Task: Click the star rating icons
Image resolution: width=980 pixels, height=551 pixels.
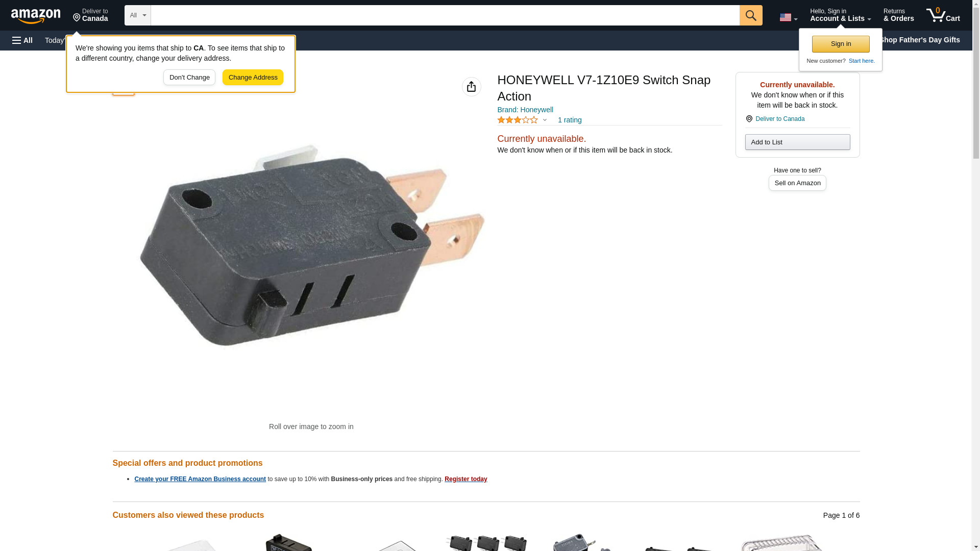Action: click(518, 120)
